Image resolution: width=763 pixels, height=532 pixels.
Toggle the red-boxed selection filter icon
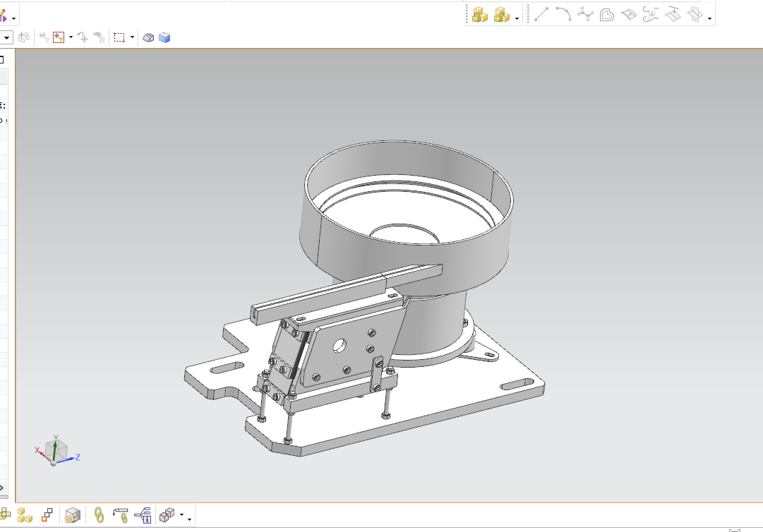59,37
